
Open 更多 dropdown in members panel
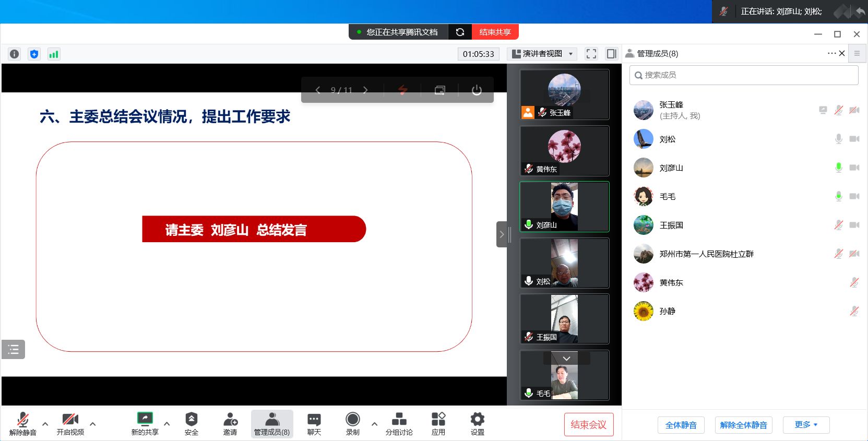pos(806,425)
